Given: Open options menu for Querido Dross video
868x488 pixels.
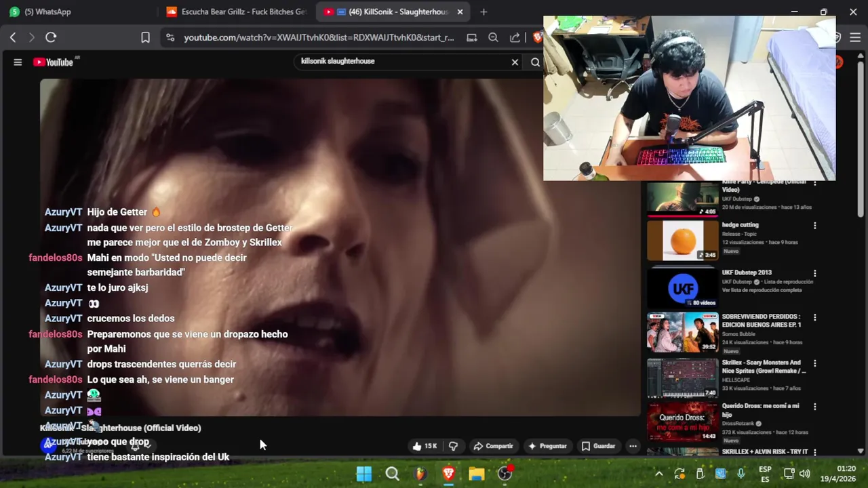Looking at the screenshot, I should [815, 407].
